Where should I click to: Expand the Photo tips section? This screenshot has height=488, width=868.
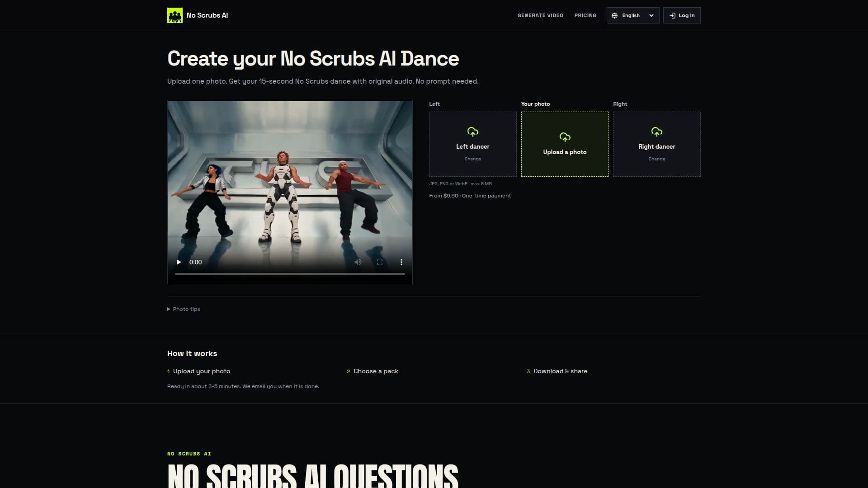pyautogui.click(x=184, y=309)
